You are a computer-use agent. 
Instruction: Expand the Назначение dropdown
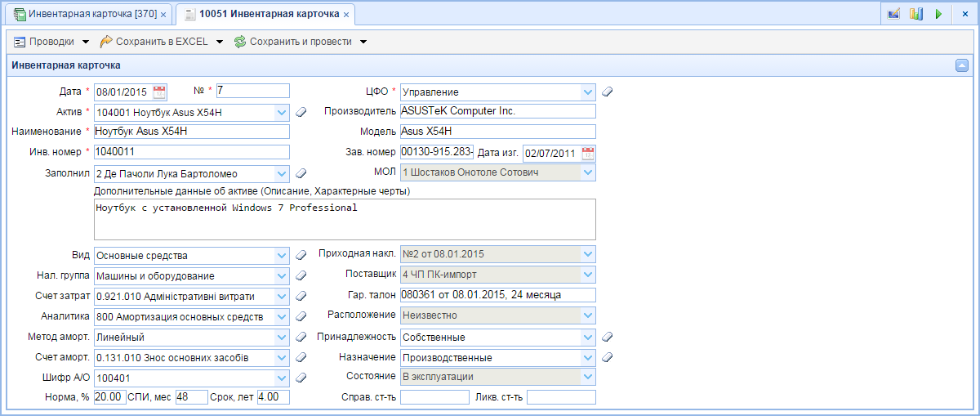pos(589,357)
